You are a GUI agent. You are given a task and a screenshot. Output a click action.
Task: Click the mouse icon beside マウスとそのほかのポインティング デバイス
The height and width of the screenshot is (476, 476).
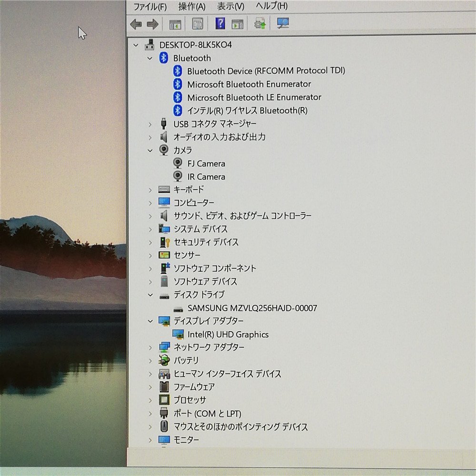[x=164, y=426]
